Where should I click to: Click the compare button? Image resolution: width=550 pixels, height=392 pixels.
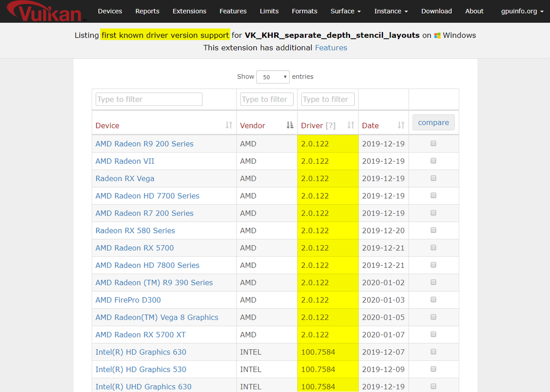pos(434,122)
